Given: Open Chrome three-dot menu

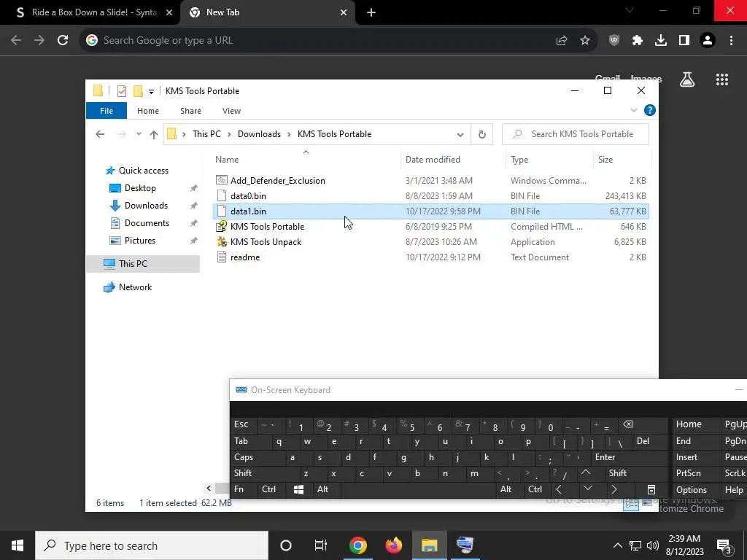Looking at the screenshot, I should (731, 41).
